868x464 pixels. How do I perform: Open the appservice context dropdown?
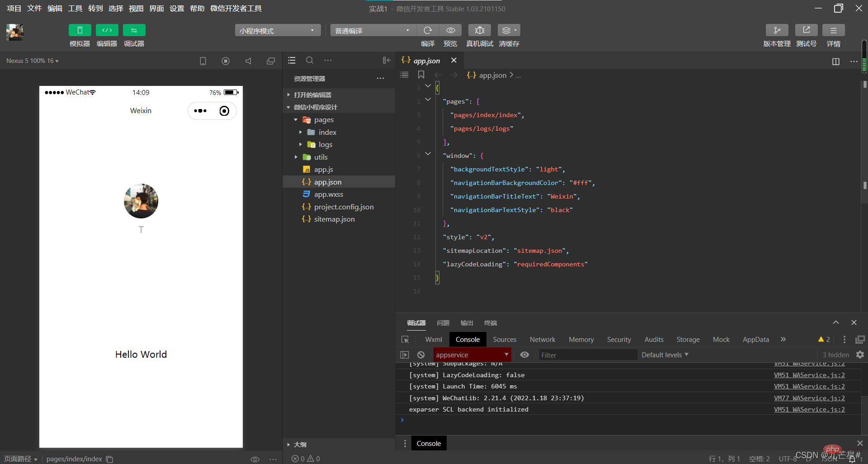click(472, 355)
